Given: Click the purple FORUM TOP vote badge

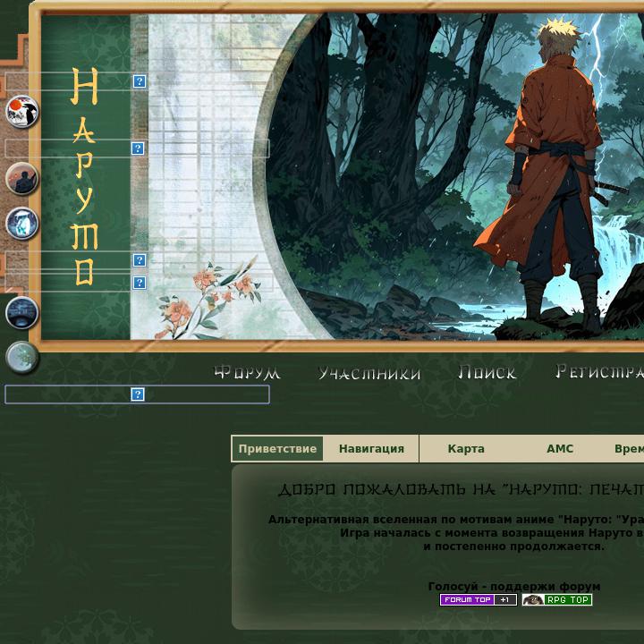Looking at the screenshot, I should (x=478, y=600).
